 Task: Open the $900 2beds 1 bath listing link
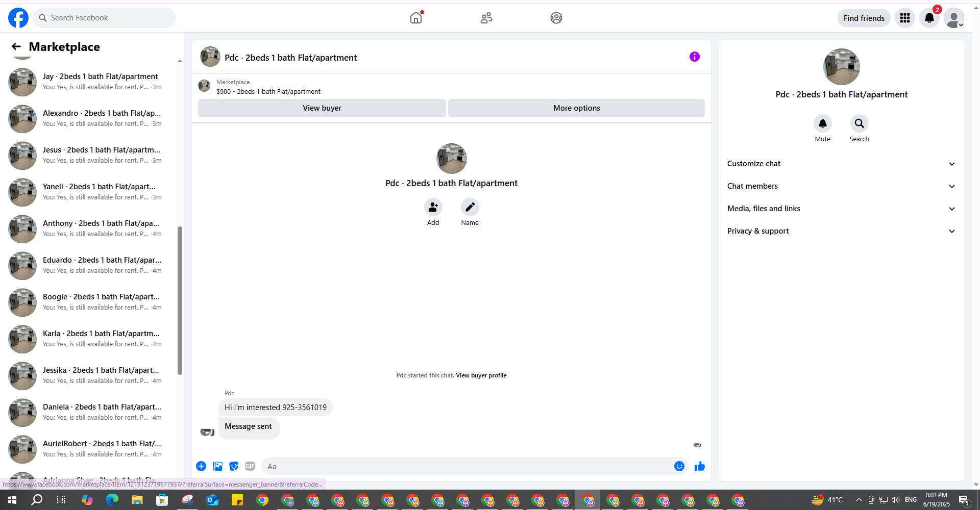[268, 92]
